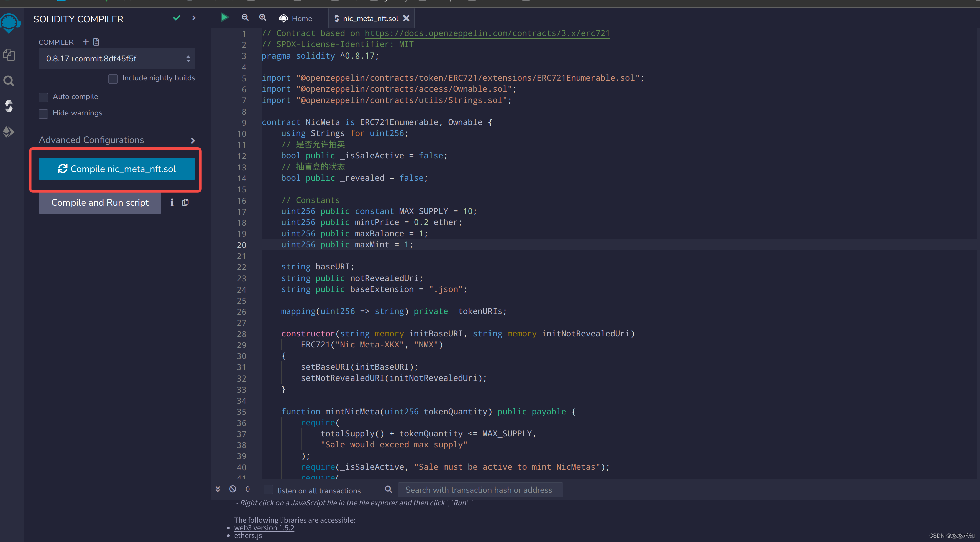Click the 'string public notRevealedUri' line

(x=352, y=278)
